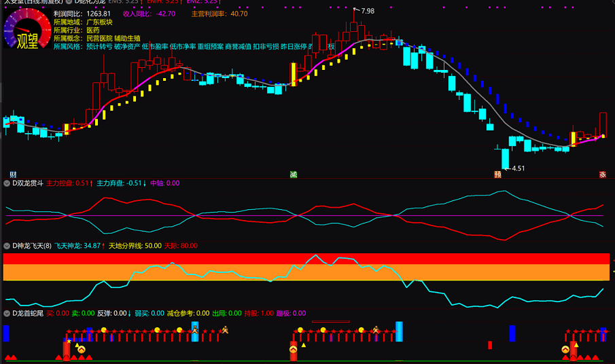Click the 7.98 high price label
This screenshot has width=615, height=364.
[368, 11]
